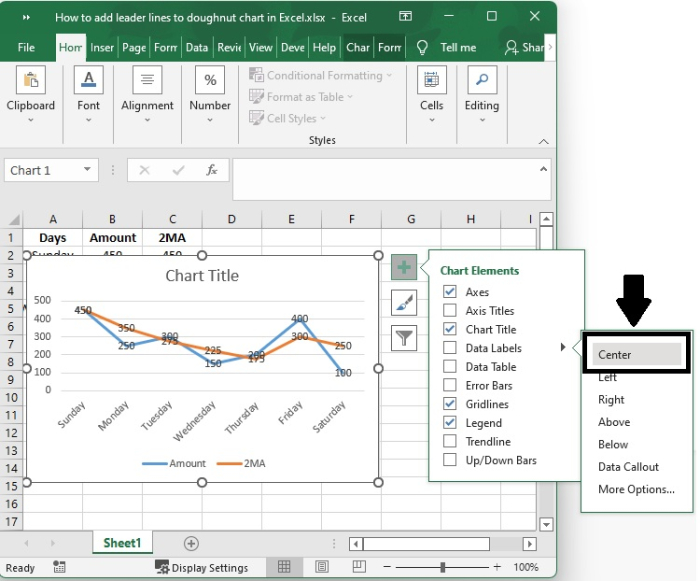Switch to Page Layout view
Image resolution: width=700 pixels, height=581 pixels.
pos(321,567)
